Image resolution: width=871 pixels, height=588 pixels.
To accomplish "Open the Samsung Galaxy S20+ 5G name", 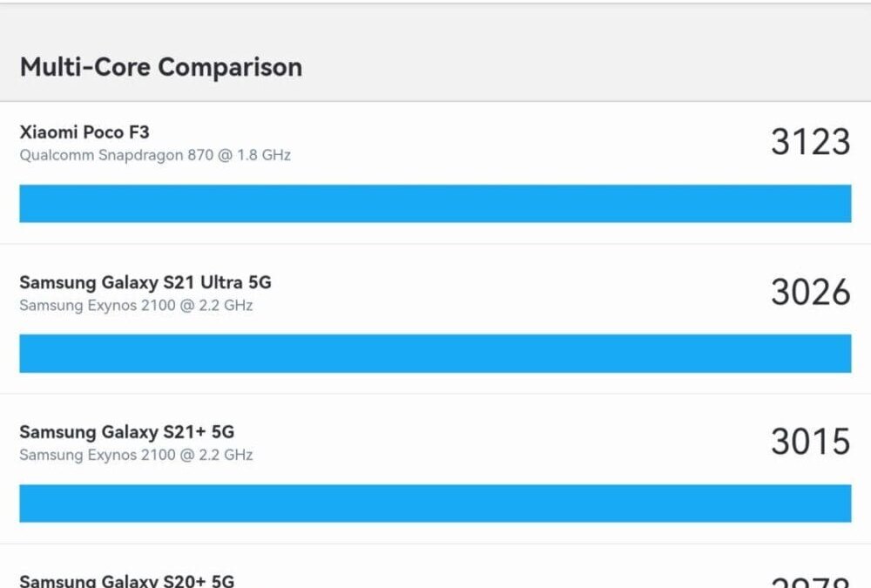I will [x=127, y=580].
